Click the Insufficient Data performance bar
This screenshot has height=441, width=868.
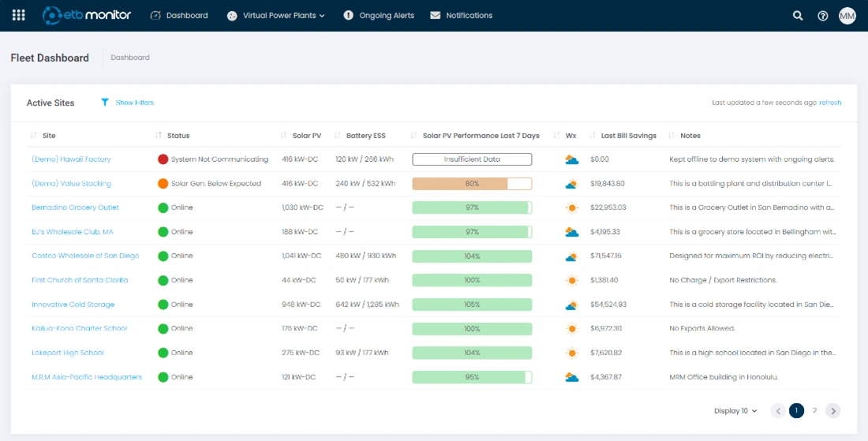pos(472,159)
